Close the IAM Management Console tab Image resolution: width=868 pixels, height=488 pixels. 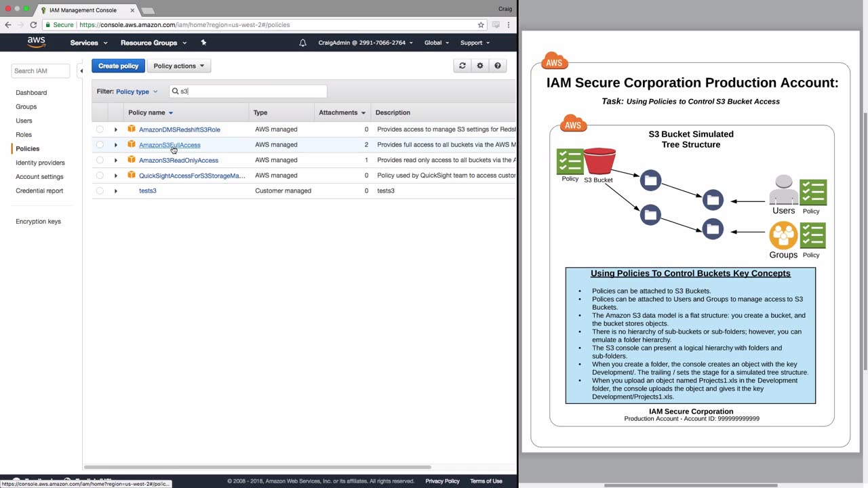(x=132, y=10)
